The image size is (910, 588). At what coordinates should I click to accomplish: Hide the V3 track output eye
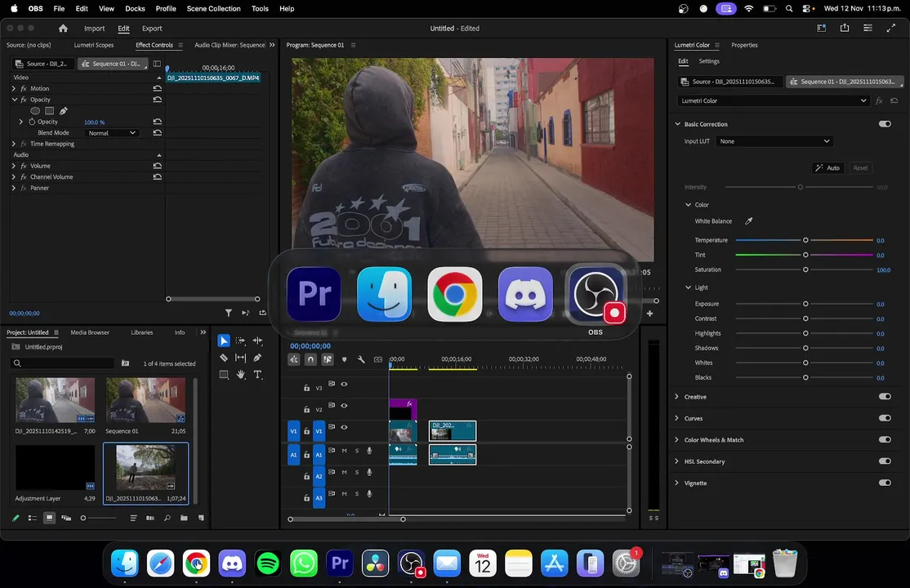(x=344, y=385)
